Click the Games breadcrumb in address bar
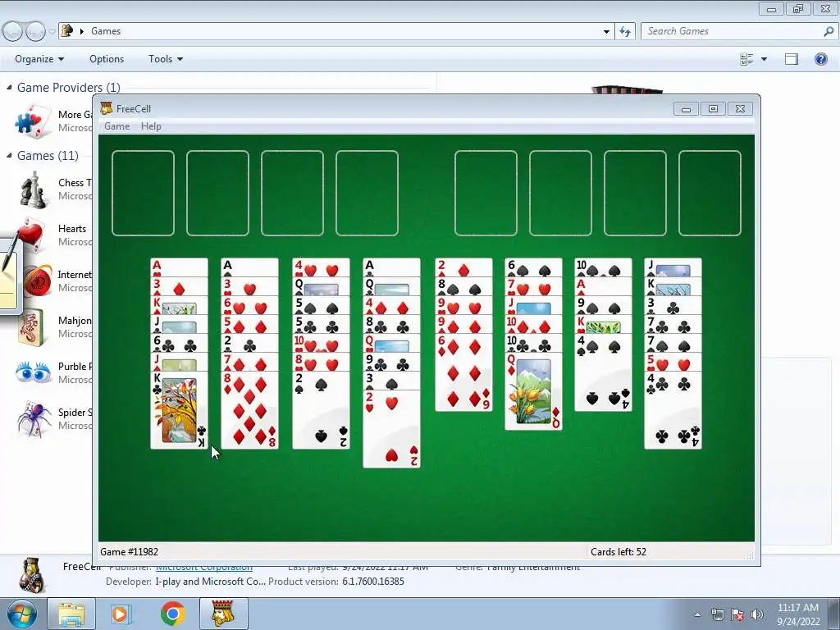The image size is (840, 630). pyautogui.click(x=106, y=31)
